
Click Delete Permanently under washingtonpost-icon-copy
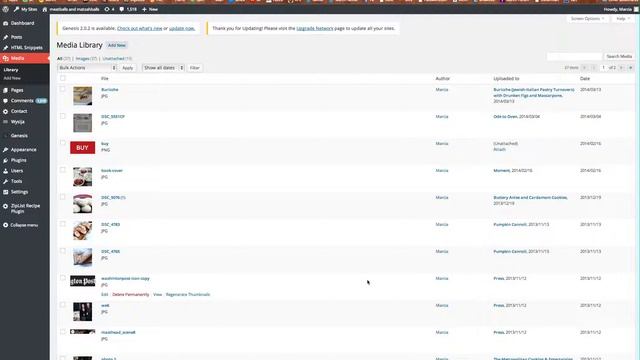(x=131, y=295)
